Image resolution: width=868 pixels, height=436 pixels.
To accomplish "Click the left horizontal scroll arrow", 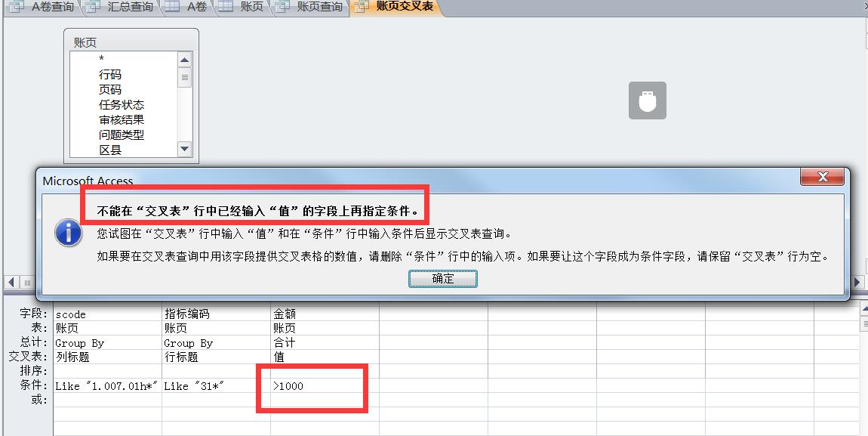I will pyautogui.click(x=11, y=283).
